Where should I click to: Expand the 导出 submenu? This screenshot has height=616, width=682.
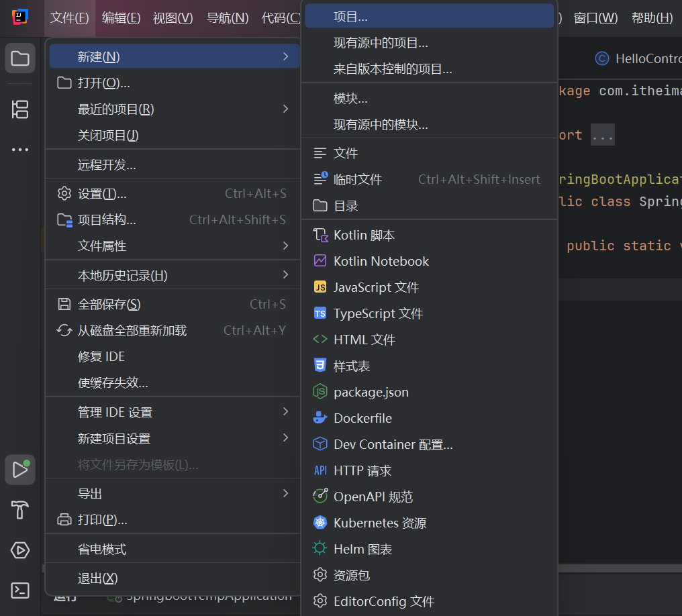pos(285,493)
